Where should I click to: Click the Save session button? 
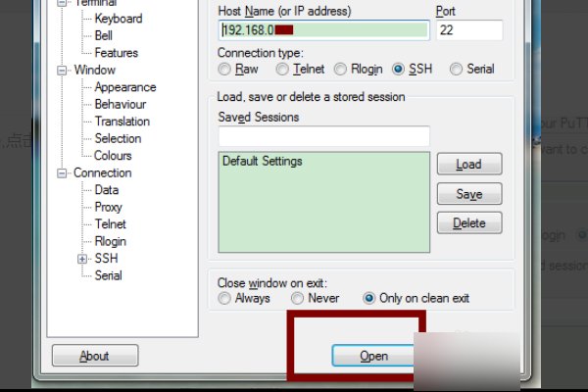468,194
